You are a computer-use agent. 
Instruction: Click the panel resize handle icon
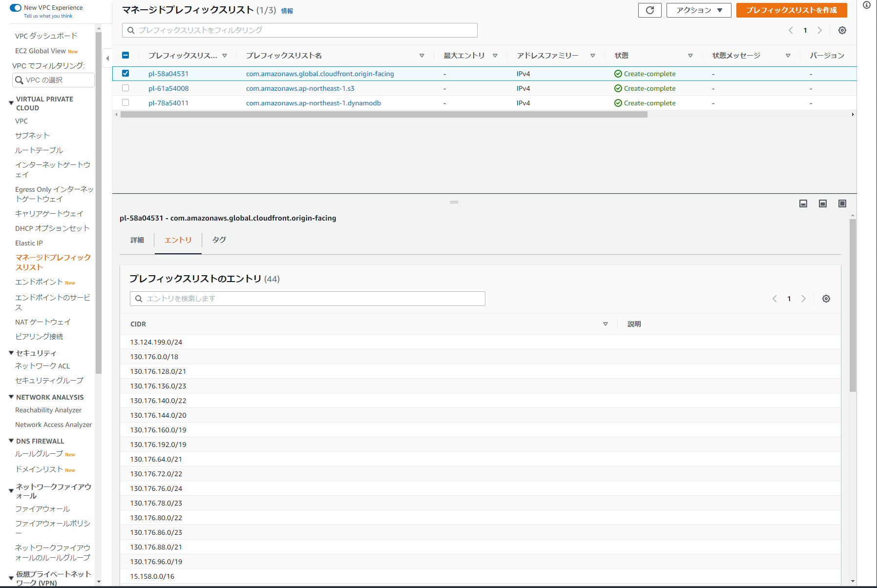pos(454,202)
